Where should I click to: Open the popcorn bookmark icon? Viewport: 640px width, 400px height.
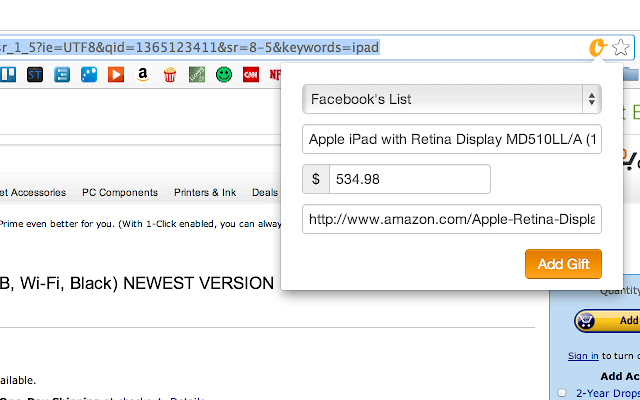[x=170, y=75]
